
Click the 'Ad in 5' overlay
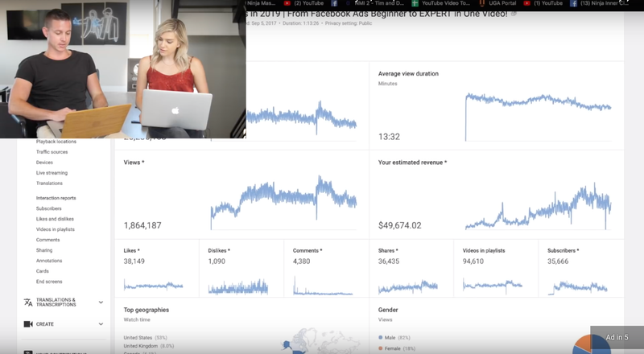(x=617, y=340)
